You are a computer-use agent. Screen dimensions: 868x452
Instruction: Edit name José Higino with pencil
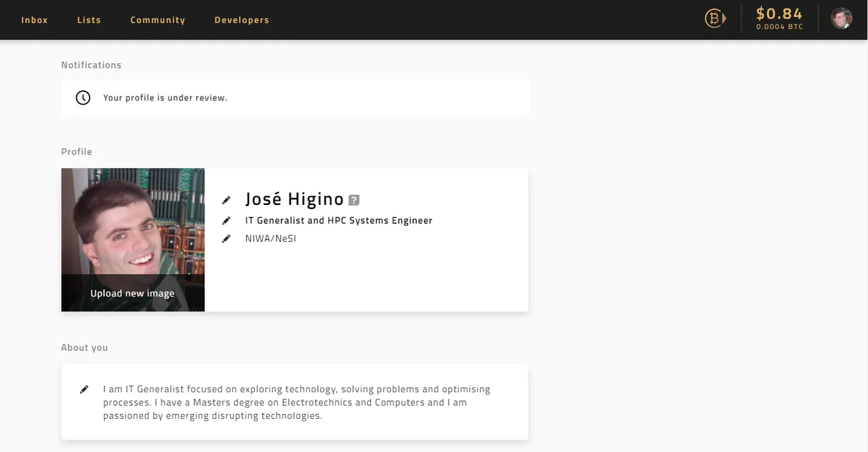(x=226, y=200)
